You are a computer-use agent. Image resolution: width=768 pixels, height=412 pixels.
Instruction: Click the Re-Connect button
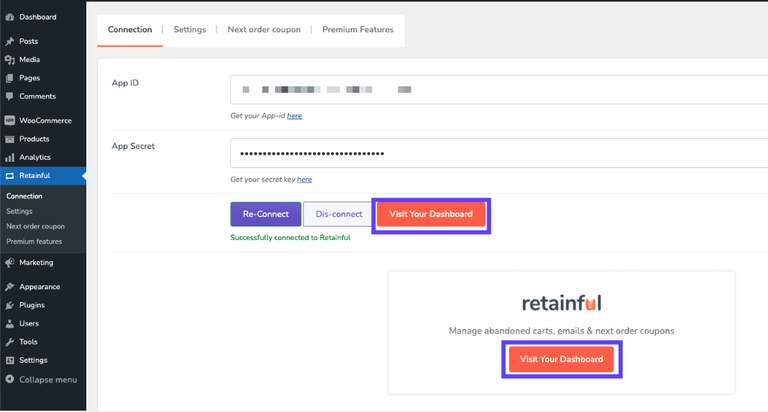[265, 214]
